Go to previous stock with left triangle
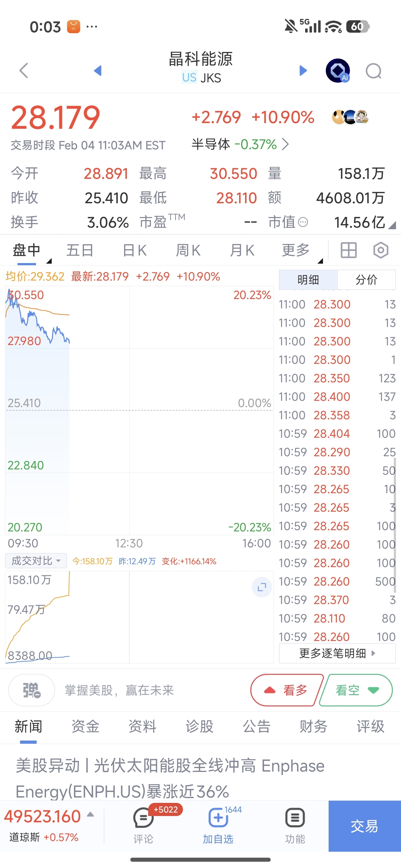Screen dimensions: 401x868 pos(98,70)
